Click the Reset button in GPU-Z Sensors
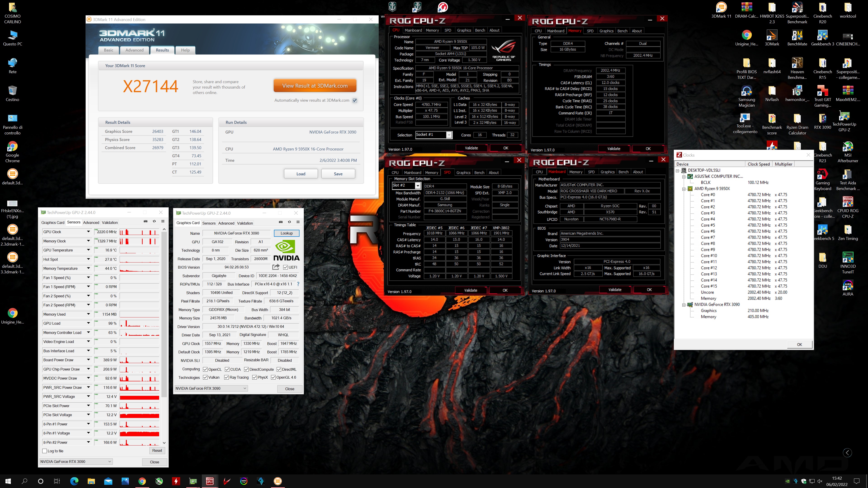The image size is (868, 488). [x=157, y=451]
